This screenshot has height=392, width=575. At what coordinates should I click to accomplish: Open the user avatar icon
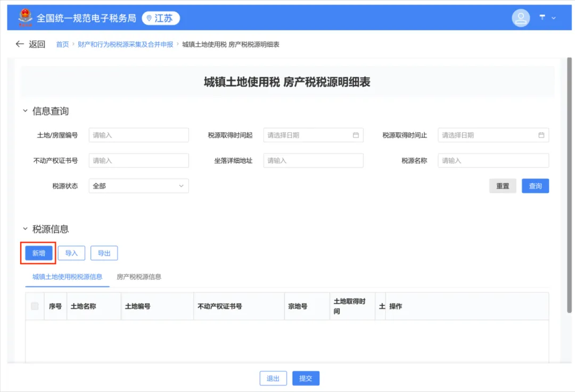click(521, 18)
